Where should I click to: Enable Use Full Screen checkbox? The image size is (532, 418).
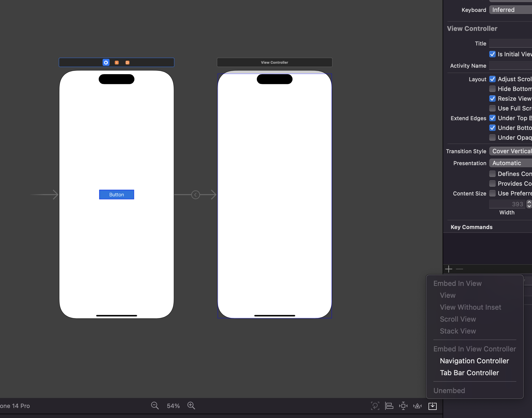[492, 108]
